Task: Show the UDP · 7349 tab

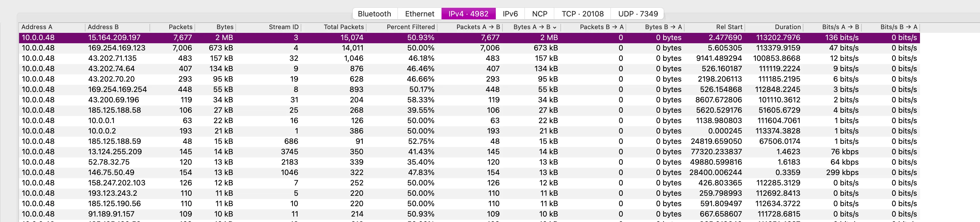Action: [x=638, y=14]
